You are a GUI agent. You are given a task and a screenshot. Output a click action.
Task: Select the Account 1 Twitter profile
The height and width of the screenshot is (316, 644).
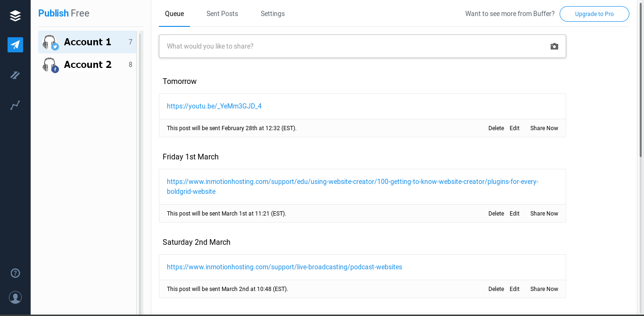[x=87, y=42]
